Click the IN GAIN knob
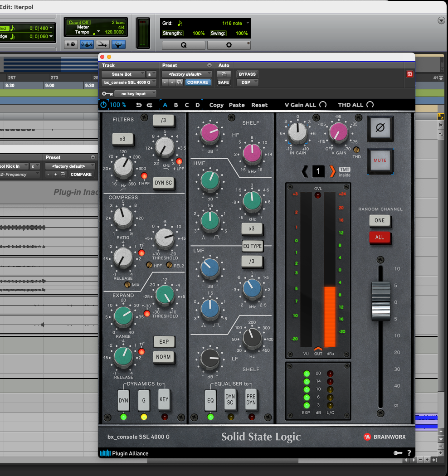Viewport: 448px width, 476px height. click(x=297, y=132)
